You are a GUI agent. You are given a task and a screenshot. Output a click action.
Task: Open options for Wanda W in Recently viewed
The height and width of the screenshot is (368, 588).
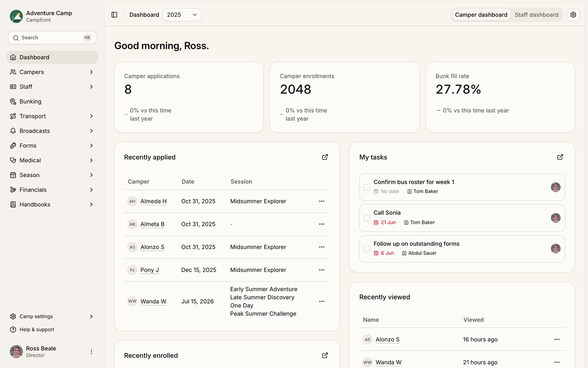[x=557, y=362]
